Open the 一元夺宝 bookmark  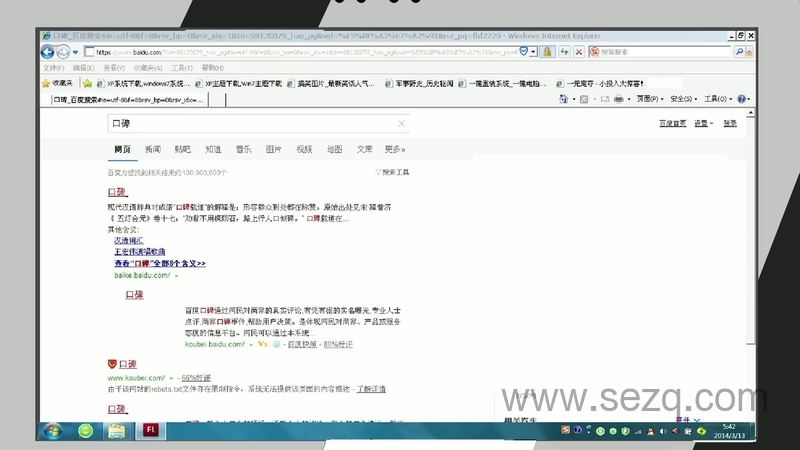(x=600, y=83)
